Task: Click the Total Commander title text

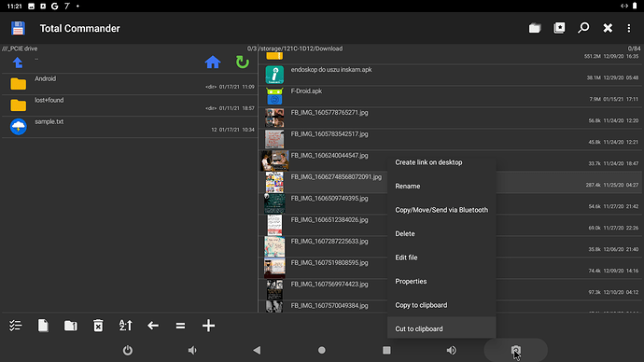Action: [x=80, y=28]
